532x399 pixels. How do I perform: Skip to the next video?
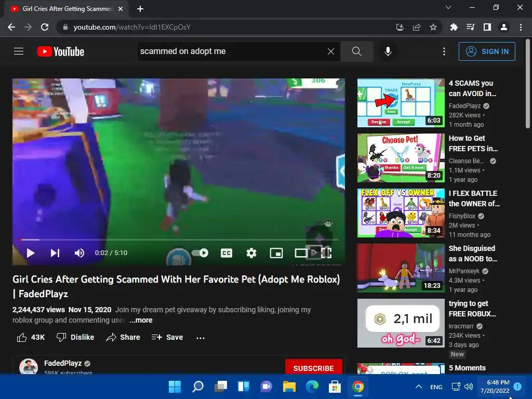55,253
